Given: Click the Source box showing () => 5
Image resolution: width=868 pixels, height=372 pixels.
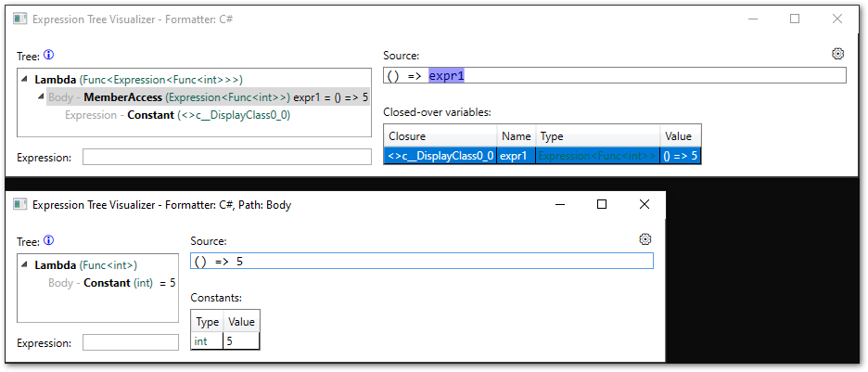Looking at the screenshot, I should 421,262.
